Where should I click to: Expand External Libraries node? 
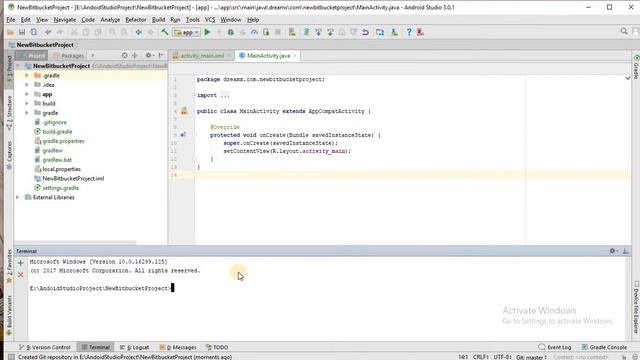coord(18,198)
